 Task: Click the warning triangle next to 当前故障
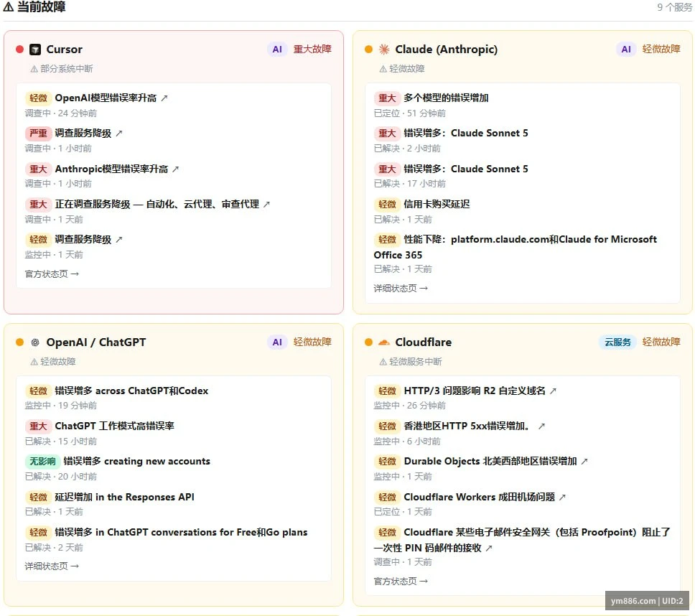pyautogui.click(x=8, y=7)
